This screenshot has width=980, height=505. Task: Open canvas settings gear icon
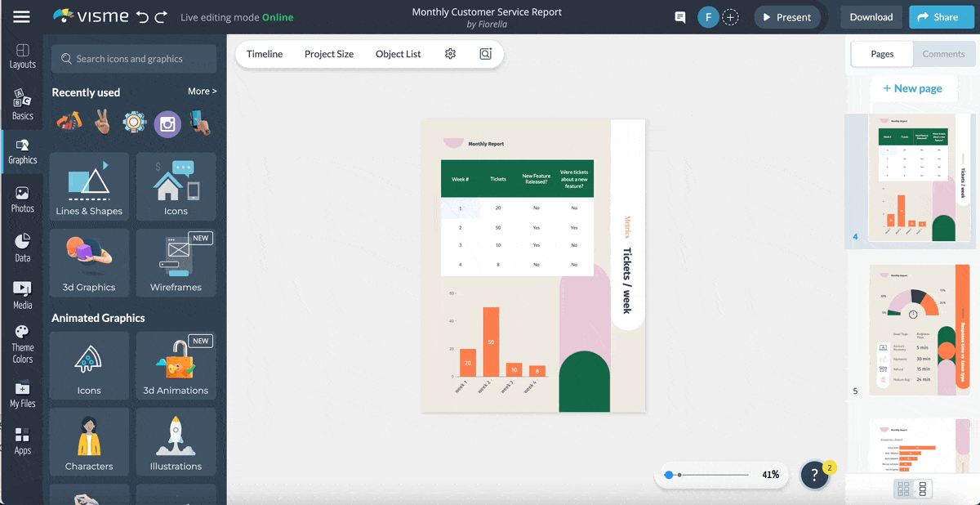point(450,54)
